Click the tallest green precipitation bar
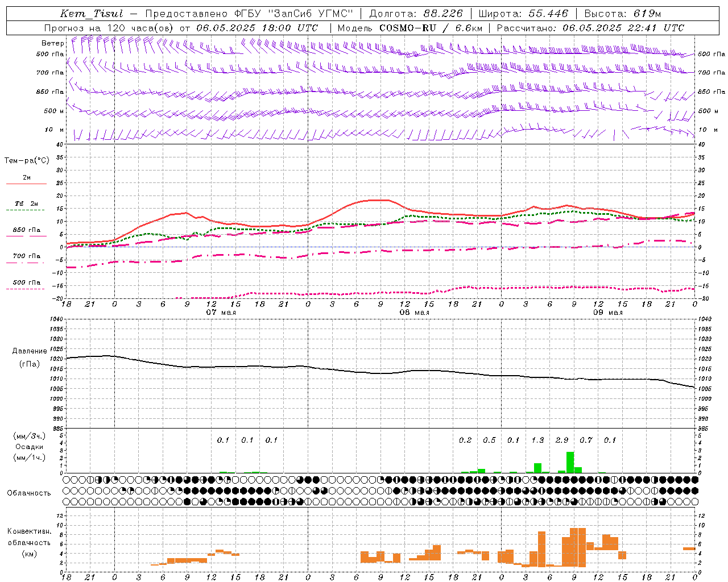 tap(570, 462)
